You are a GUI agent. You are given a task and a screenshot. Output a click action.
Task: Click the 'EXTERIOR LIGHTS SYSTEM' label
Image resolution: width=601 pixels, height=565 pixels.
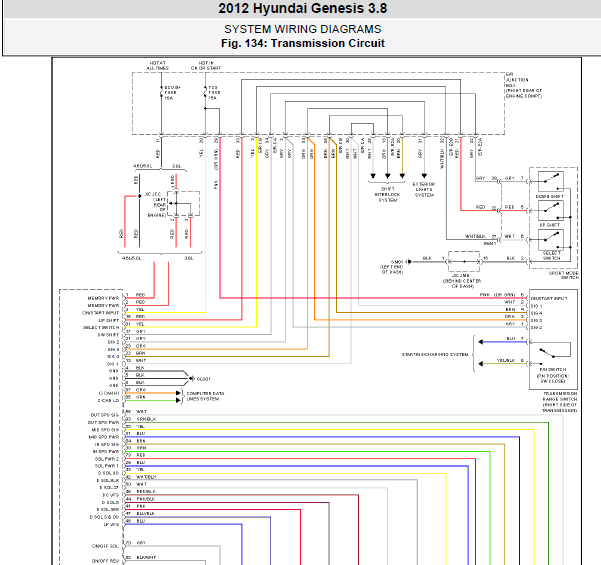tap(424, 189)
